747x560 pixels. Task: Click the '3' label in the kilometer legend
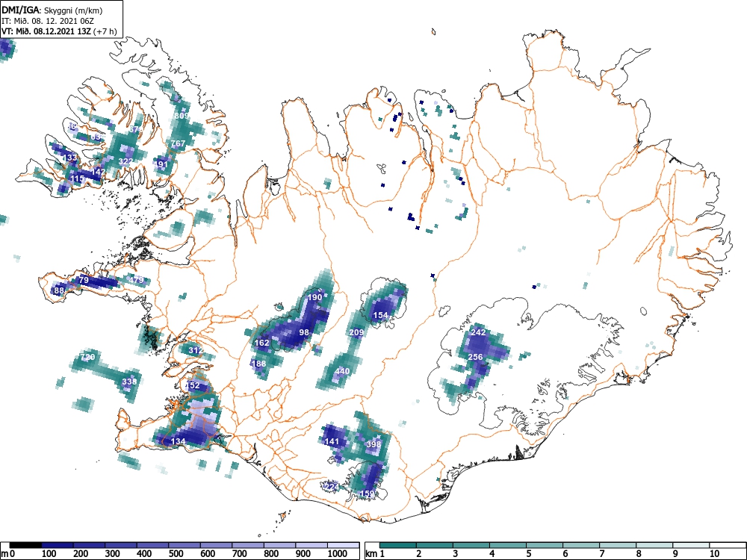click(455, 553)
